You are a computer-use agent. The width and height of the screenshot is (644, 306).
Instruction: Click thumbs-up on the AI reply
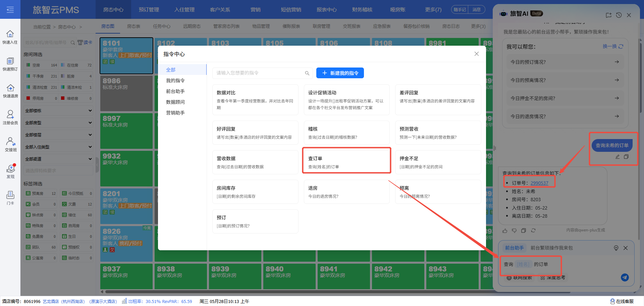coord(505,230)
